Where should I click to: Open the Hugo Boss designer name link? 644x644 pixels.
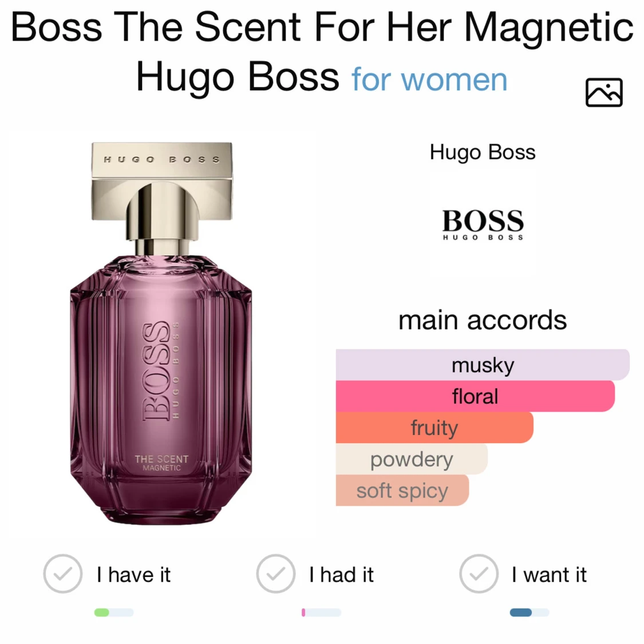point(483,152)
